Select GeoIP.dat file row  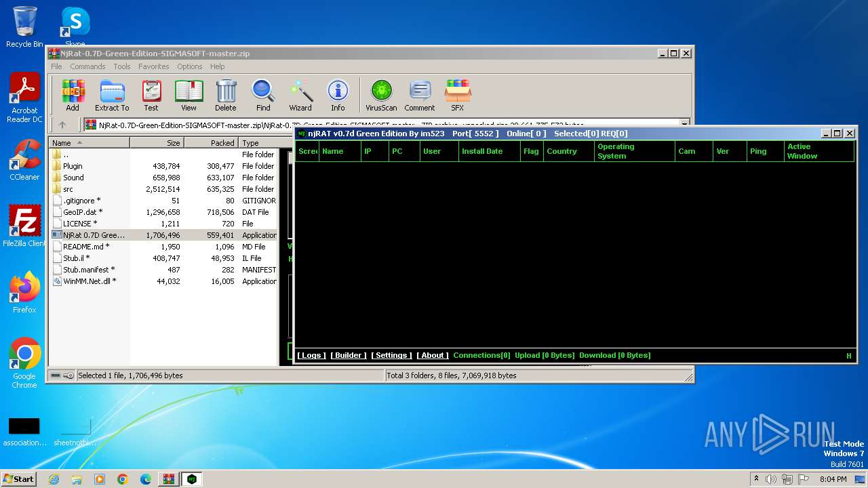pos(163,212)
